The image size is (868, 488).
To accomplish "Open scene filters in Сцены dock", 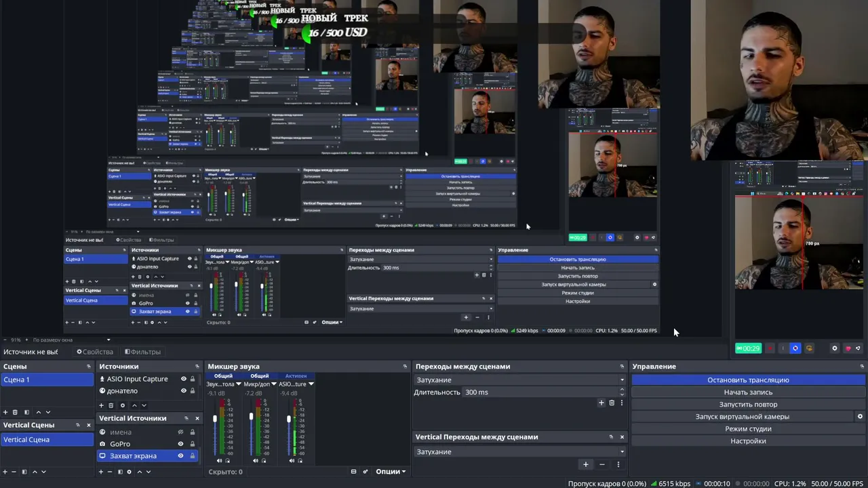I will [26, 412].
